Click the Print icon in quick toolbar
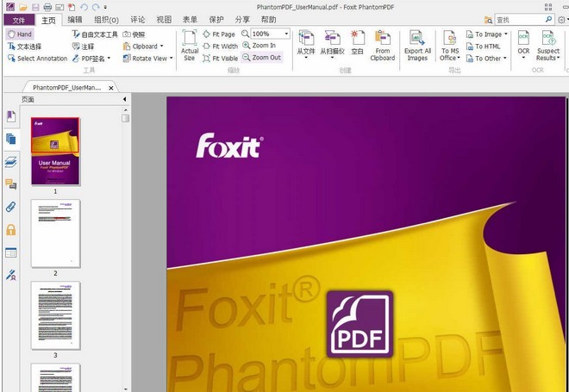The height and width of the screenshot is (392, 569). (47, 7)
